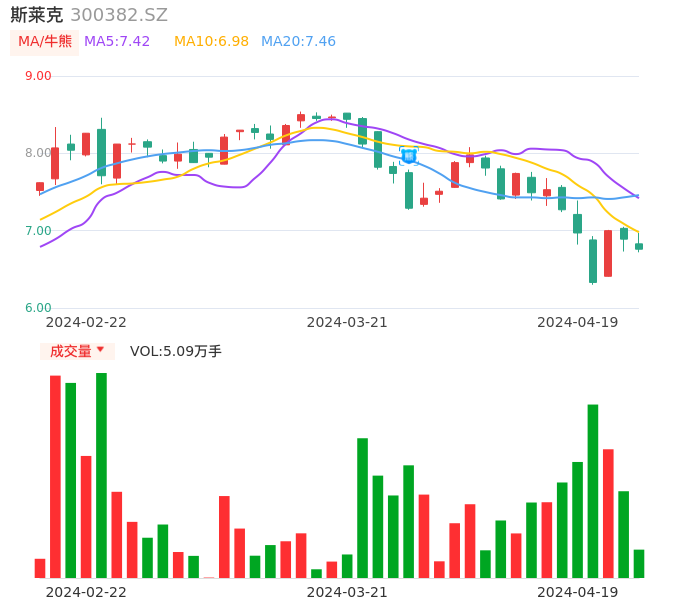Click the first tall red volume bar
This screenshot has width=686, height=606.
pyautogui.click(x=56, y=476)
